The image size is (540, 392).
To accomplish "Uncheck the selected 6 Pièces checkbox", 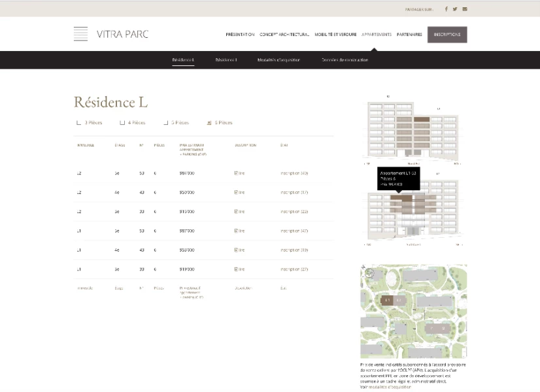I will tap(209, 123).
